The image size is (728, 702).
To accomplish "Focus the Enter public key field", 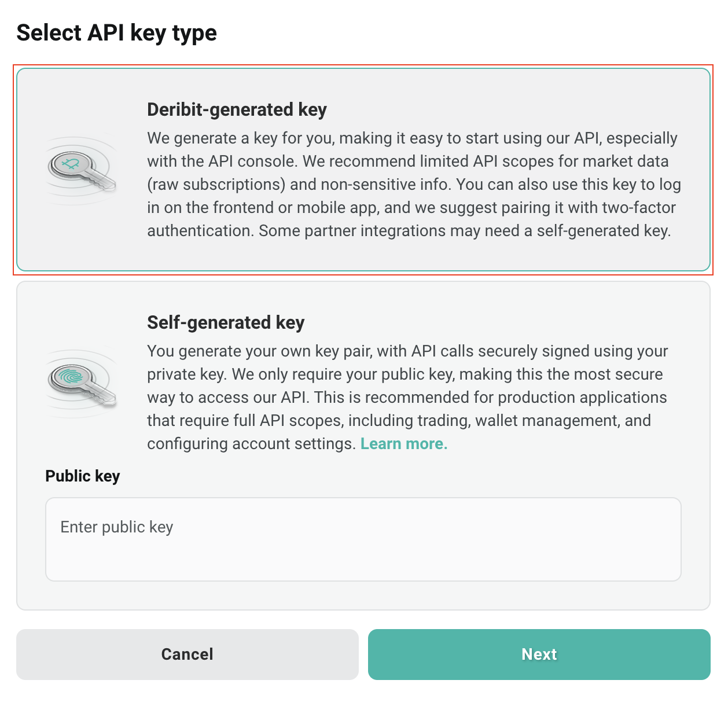I will click(363, 539).
